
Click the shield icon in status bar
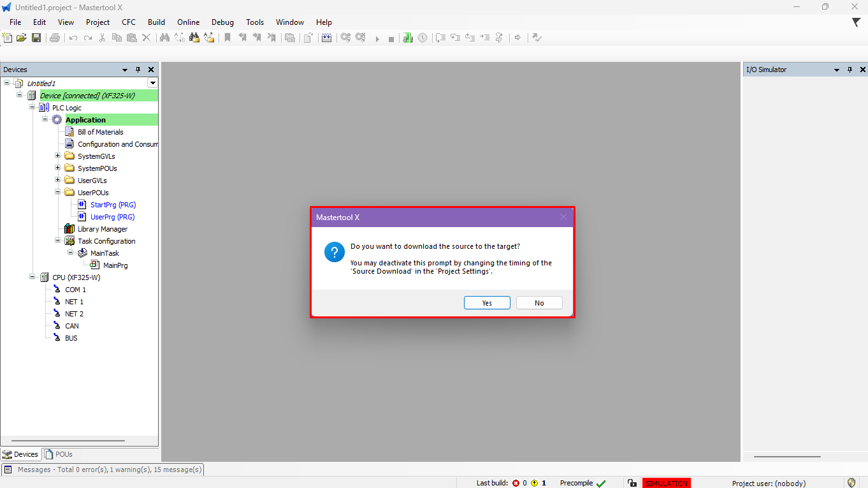[x=851, y=483]
